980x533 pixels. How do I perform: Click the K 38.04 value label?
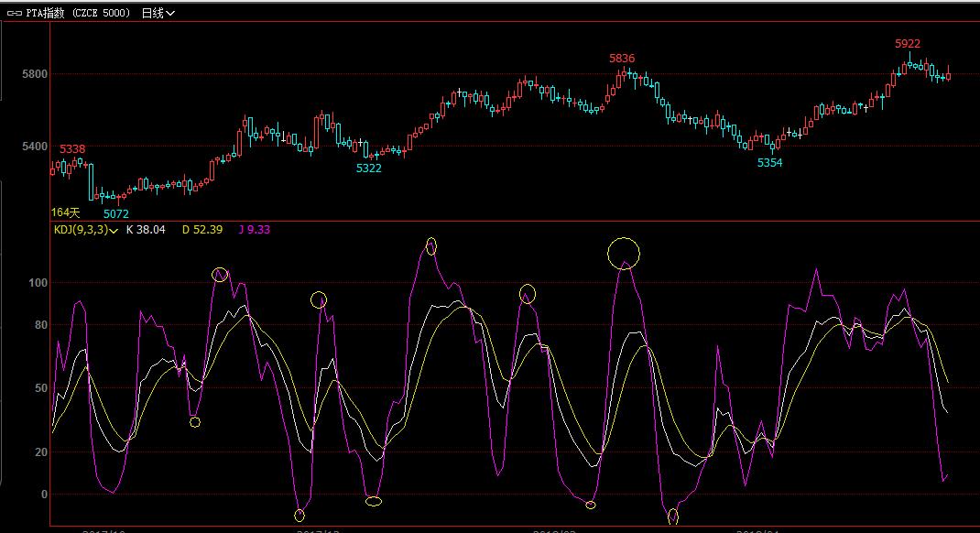146,230
